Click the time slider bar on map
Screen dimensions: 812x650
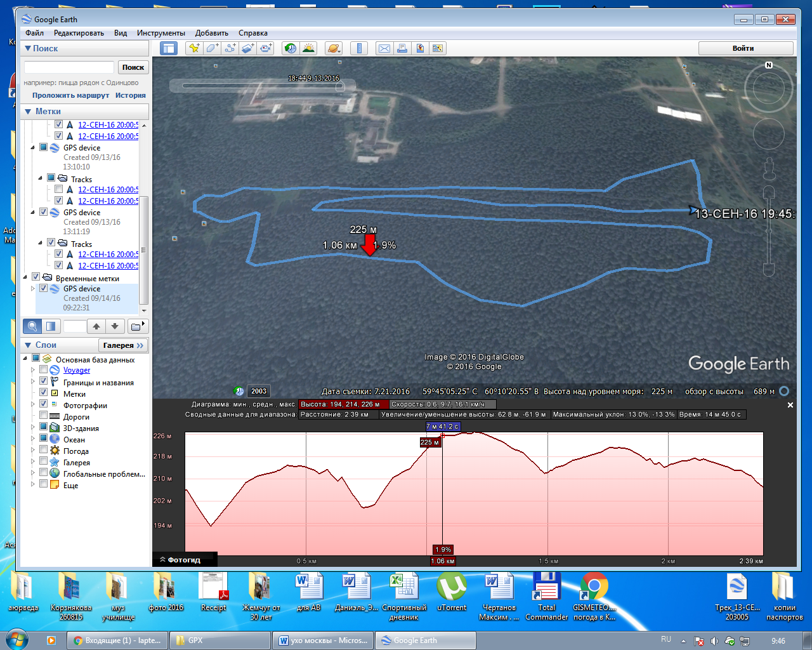tap(261, 86)
